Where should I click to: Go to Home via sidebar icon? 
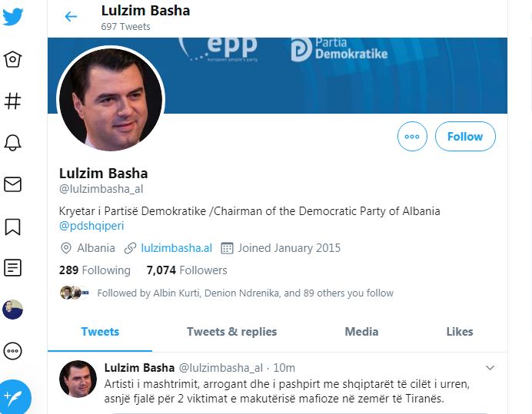(13, 59)
